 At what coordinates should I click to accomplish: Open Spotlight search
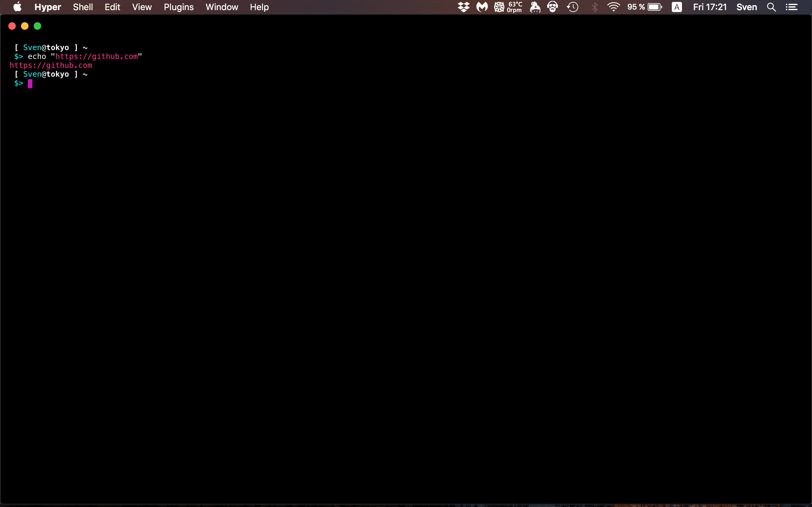coord(771,7)
